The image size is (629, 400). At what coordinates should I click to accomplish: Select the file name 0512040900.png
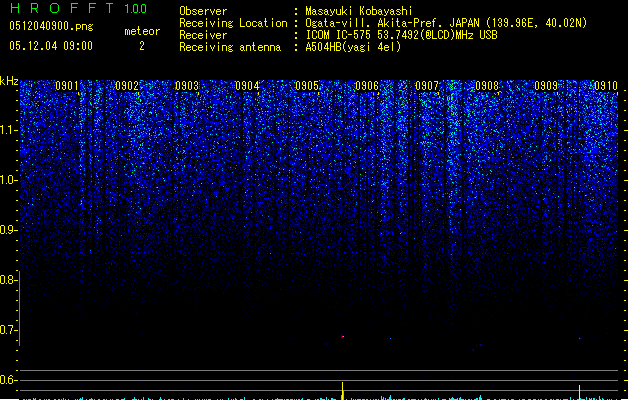[51, 26]
